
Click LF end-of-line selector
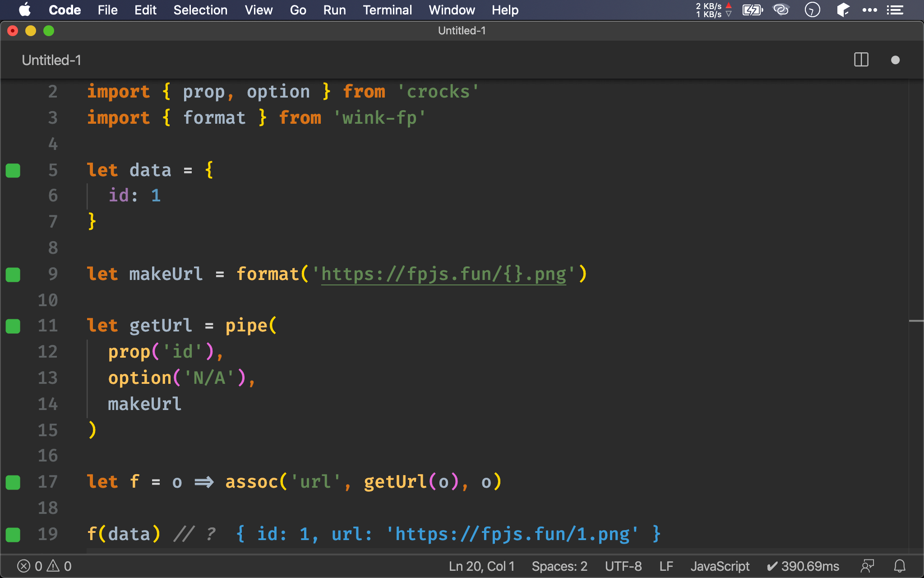666,566
